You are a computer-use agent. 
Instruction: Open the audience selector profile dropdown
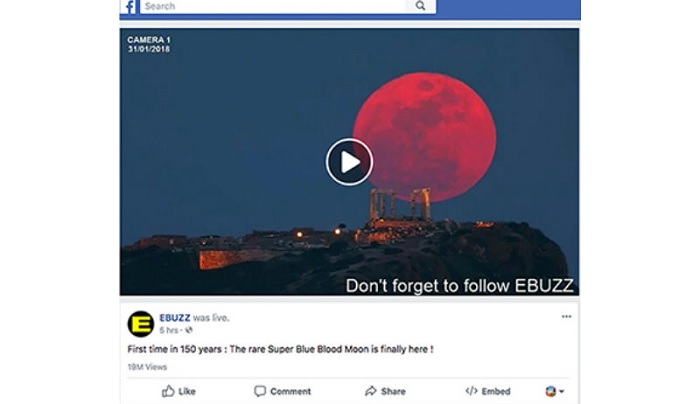(555, 392)
